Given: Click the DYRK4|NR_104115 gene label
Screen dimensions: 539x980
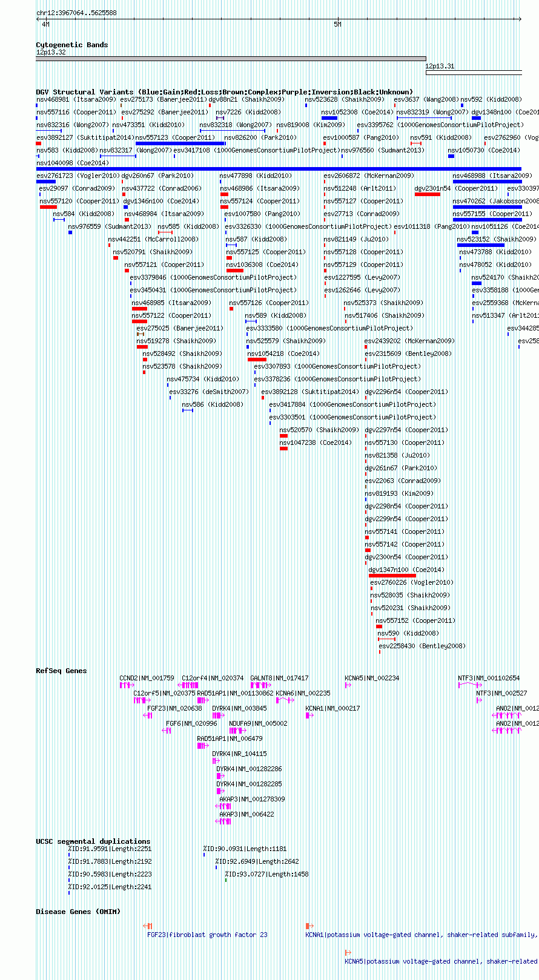Looking at the screenshot, I should (239, 754).
